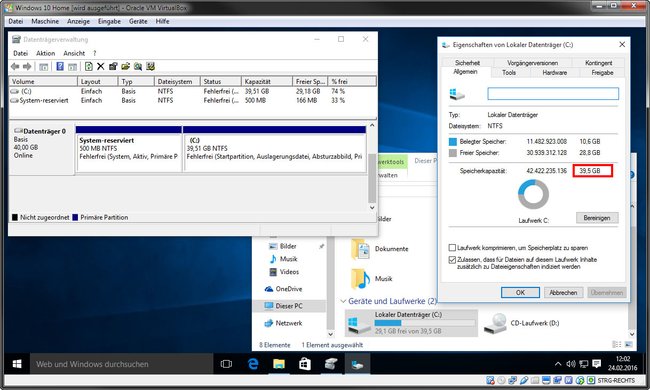The image size is (650, 390).
Task: Open help via the blue question-mark icon
Action: coord(60,66)
